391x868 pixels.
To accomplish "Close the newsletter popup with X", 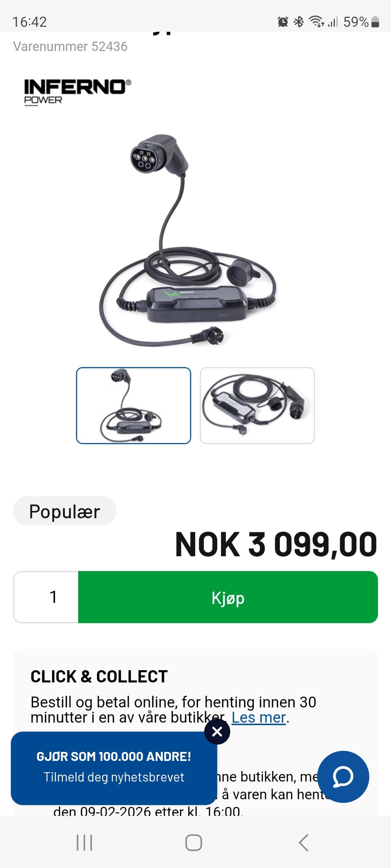I will tap(217, 731).
